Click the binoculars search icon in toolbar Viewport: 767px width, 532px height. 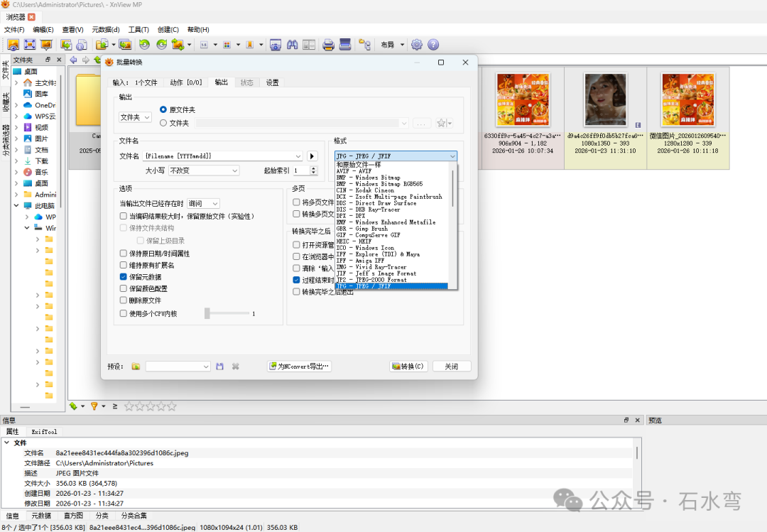293,45
